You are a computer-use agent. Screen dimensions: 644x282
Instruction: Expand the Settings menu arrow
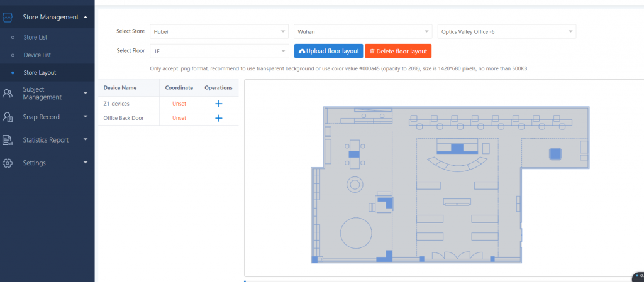(x=85, y=163)
